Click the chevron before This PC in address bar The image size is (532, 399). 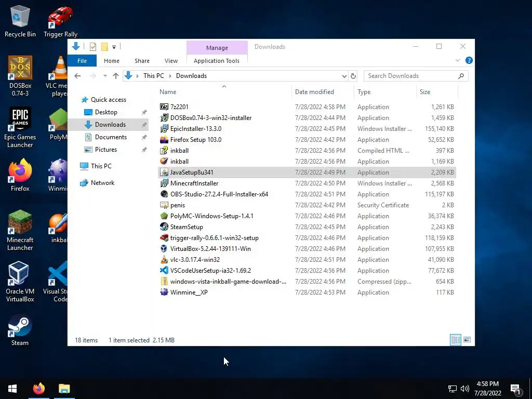137,76
